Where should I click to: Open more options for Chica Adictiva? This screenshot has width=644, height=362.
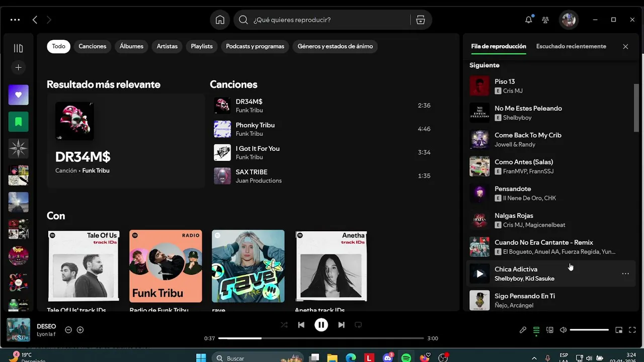(625, 274)
